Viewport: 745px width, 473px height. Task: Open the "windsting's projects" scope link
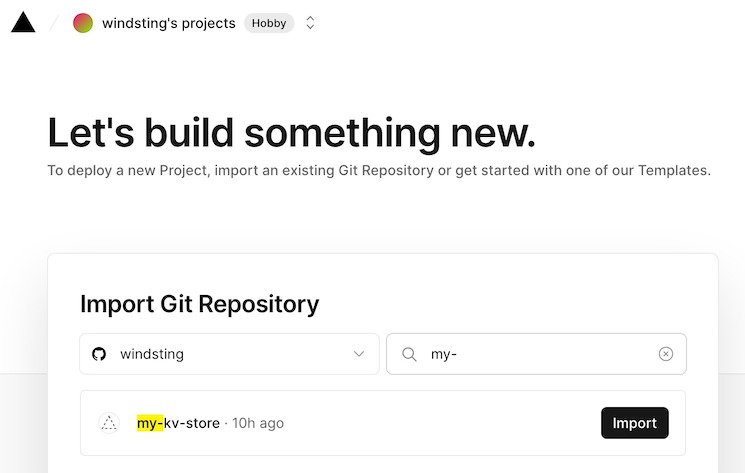click(168, 23)
